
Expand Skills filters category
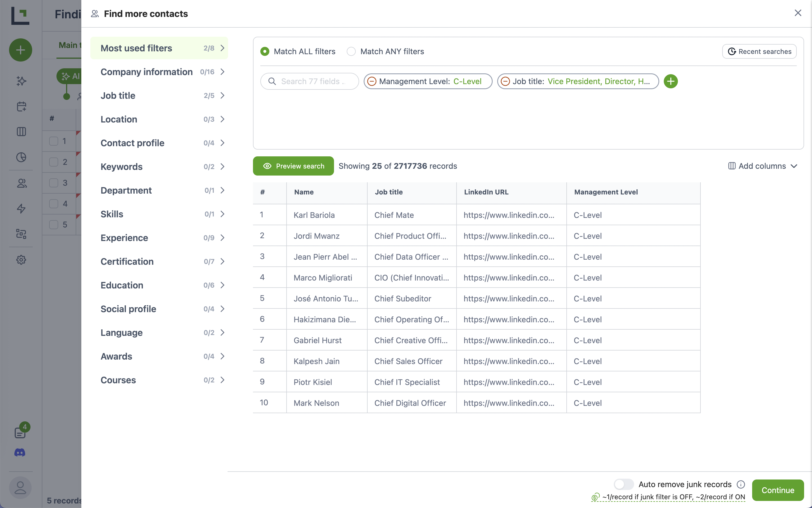pyautogui.click(x=159, y=214)
